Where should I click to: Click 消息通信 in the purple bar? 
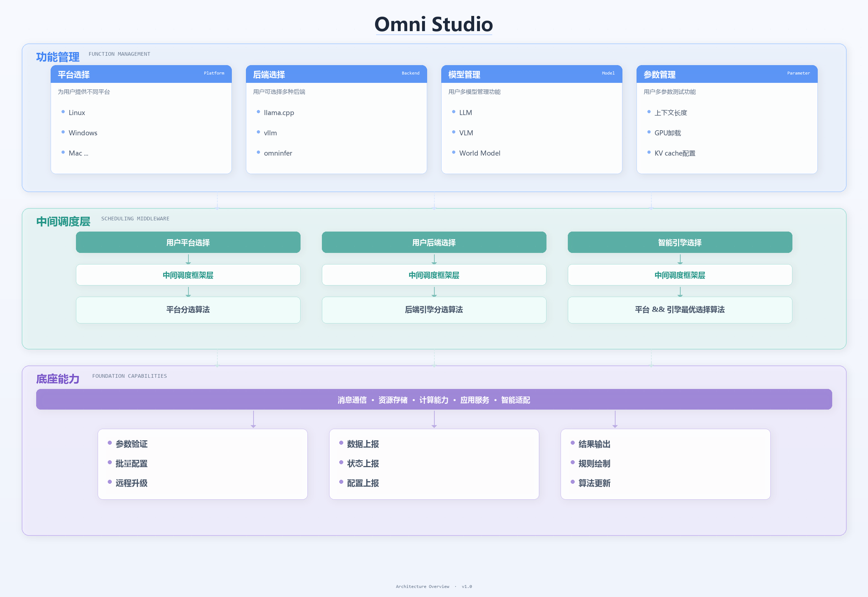point(352,400)
